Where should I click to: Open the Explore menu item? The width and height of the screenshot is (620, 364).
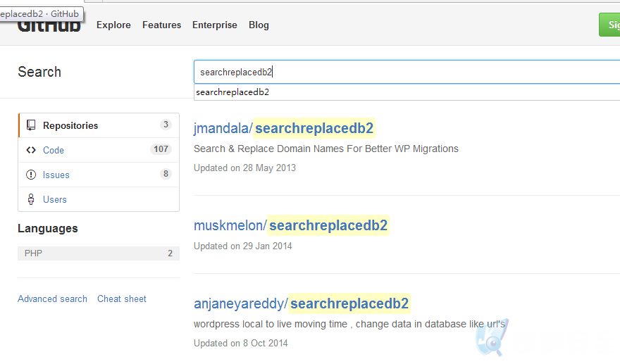point(113,25)
